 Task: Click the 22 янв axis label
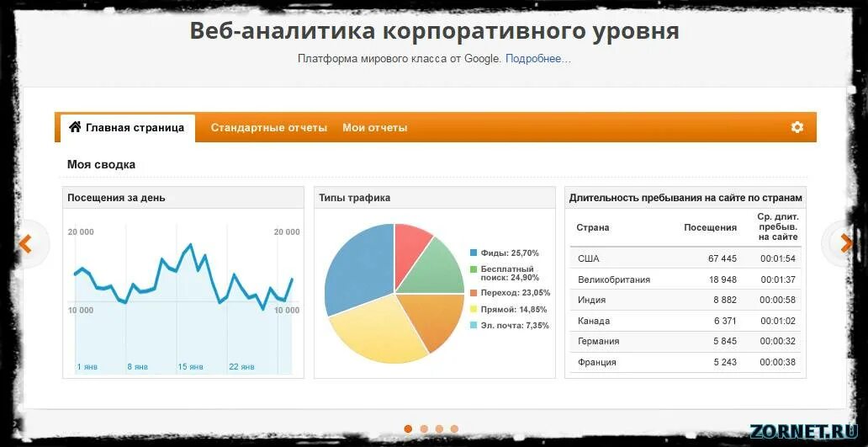click(x=242, y=367)
